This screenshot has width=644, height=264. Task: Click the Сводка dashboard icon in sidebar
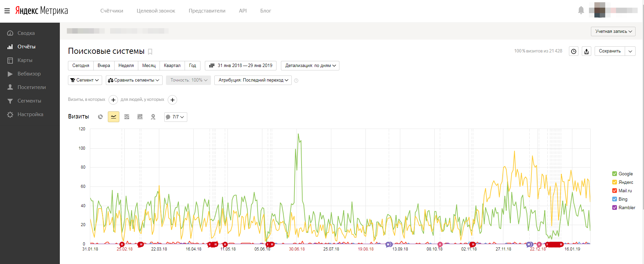coord(10,33)
